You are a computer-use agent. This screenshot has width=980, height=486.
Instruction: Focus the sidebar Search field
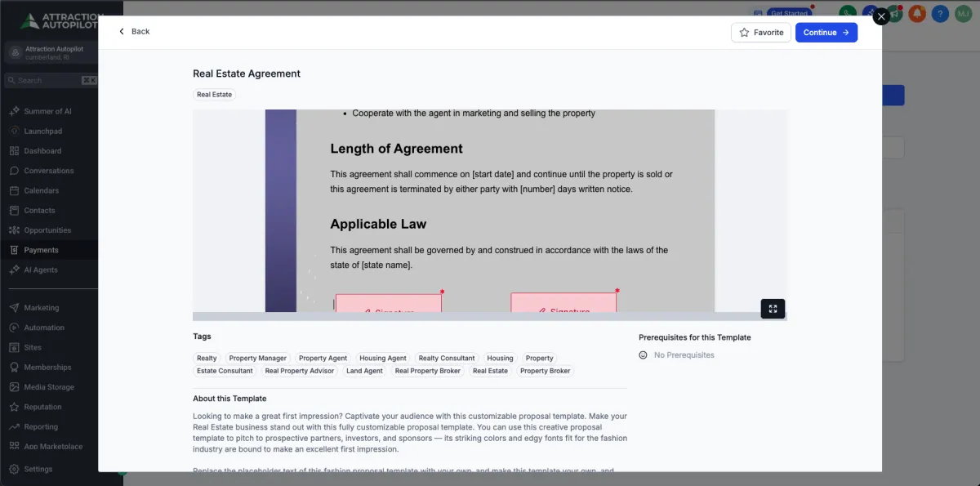click(x=51, y=80)
